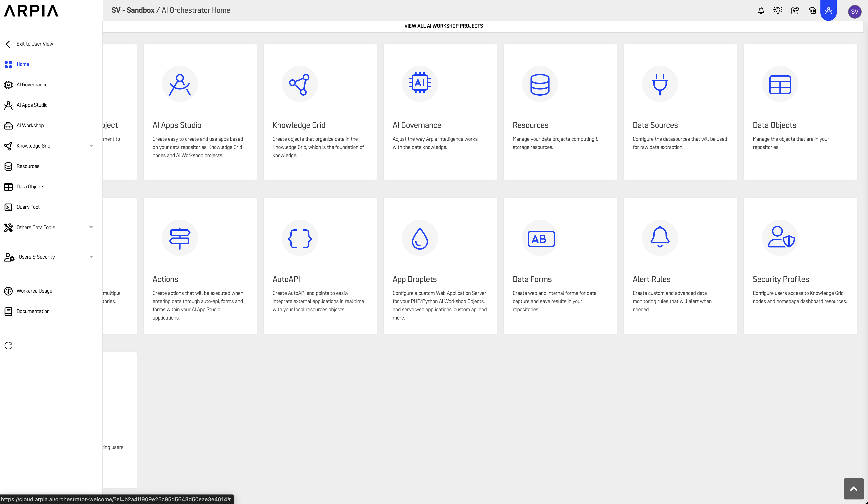Click the Data Forms card title
This screenshot has height=504, width=868.
[532, 279]
